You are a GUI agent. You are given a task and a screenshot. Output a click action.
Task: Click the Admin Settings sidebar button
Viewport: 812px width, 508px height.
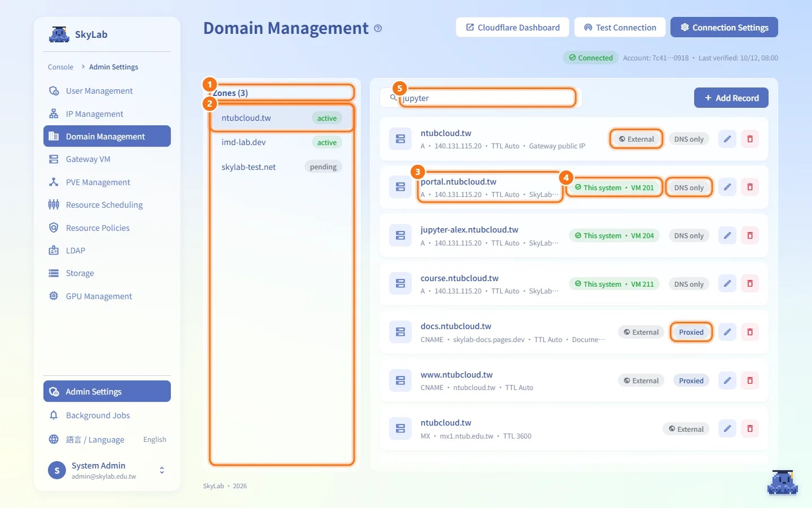coord(107,391)
